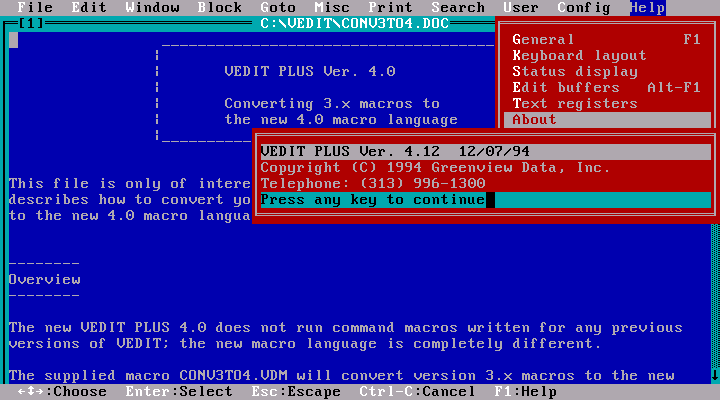Click the line starting 'The new VEDIT PLUS 4.0'
720x400 pixels.
[346, 328]
